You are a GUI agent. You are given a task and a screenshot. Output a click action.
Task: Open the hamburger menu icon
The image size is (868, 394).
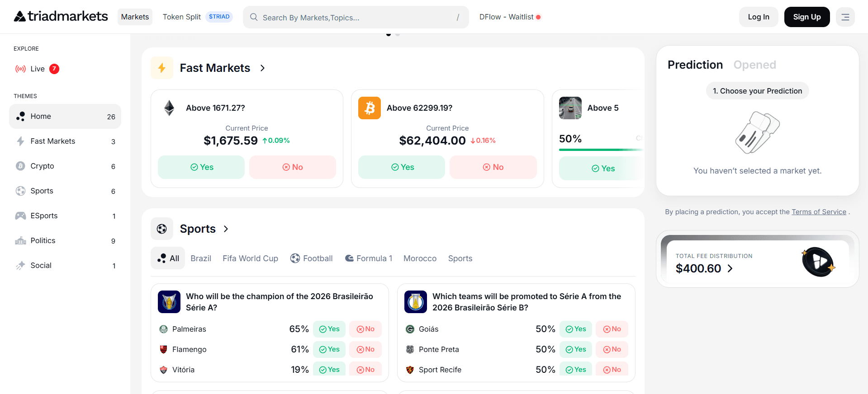(845, 17)
